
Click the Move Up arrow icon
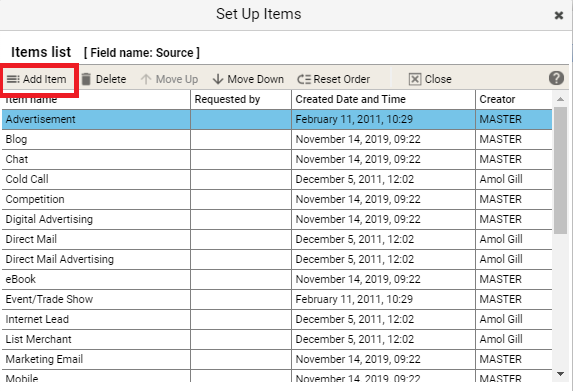[146, 79]
